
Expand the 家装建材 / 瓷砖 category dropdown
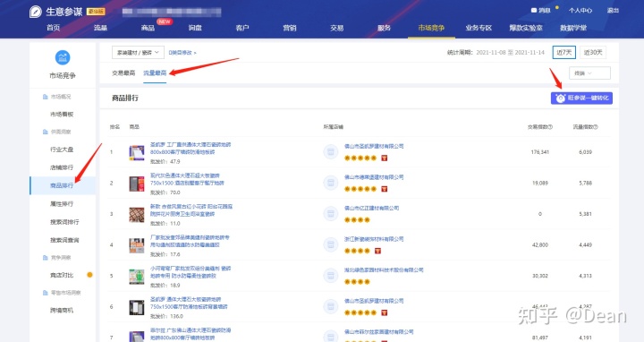pos(138,53)
